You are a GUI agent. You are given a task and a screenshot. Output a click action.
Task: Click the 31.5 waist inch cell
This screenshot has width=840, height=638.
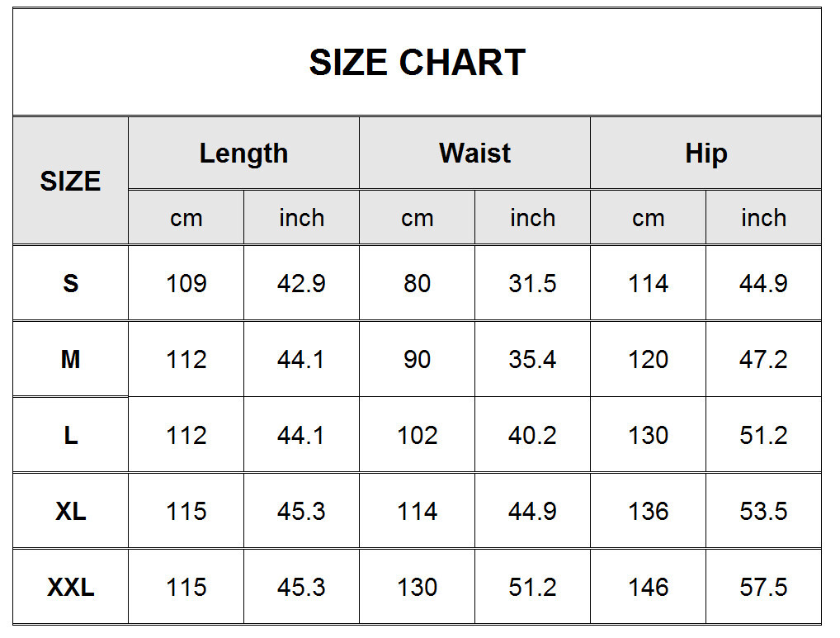(532, 283)
